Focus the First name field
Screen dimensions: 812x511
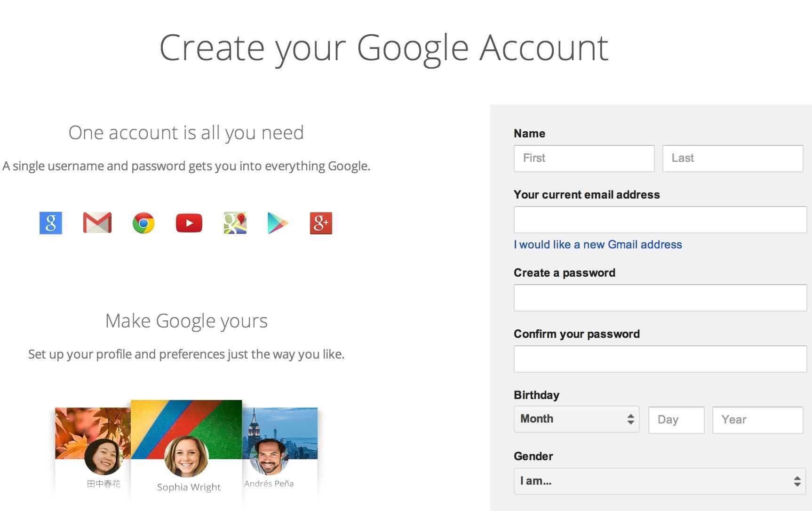584,158
